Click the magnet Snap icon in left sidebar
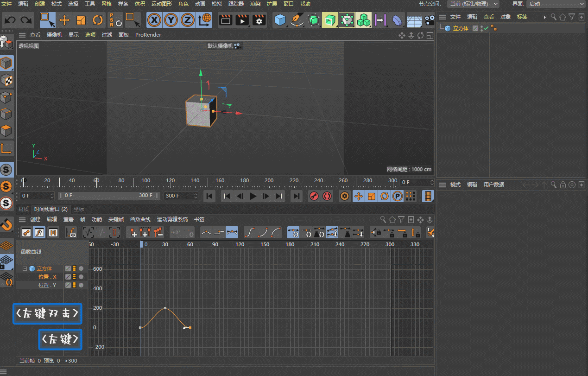 click(6, 225)
